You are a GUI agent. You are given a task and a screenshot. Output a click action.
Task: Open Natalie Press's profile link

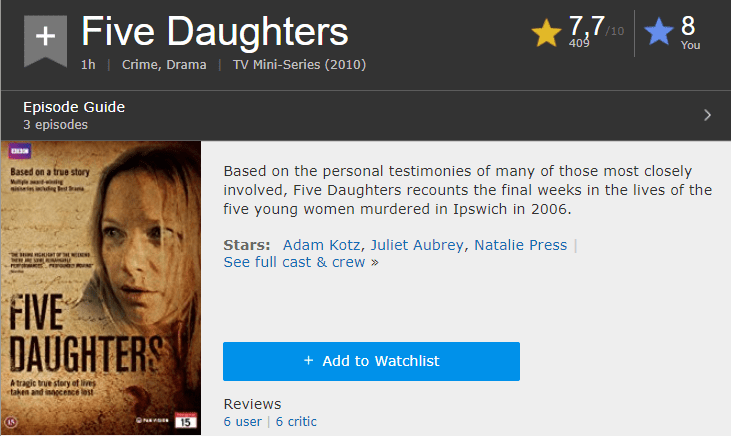pos(520,245)
